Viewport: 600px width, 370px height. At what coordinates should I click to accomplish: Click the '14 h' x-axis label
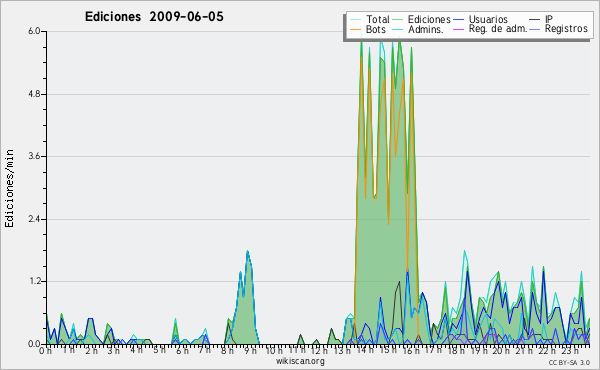click(366, 351)
